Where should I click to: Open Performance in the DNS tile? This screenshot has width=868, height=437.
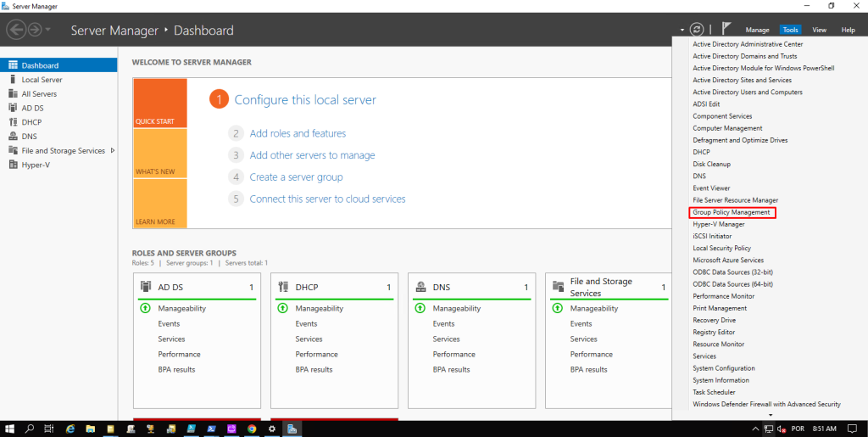pyautogui.click(x=454, y=355)
